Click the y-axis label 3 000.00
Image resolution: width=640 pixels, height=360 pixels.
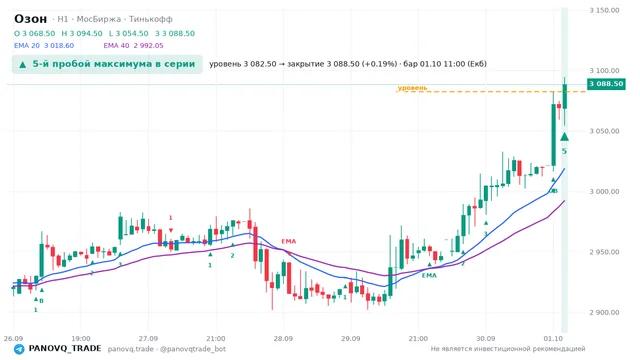tap(604, 191)
